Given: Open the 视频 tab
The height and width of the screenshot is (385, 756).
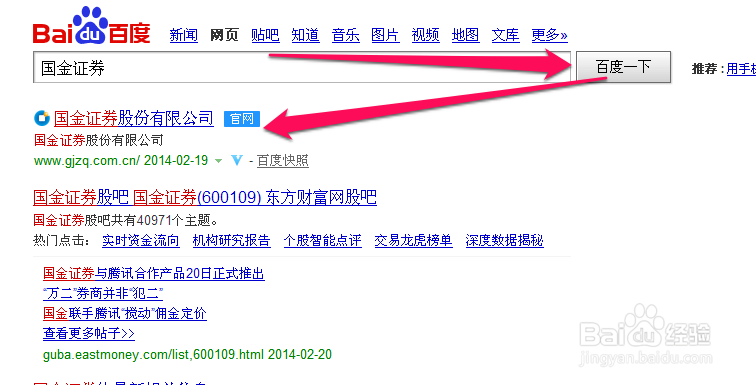Looking at the screenshot, I should (x=426, y=35).
